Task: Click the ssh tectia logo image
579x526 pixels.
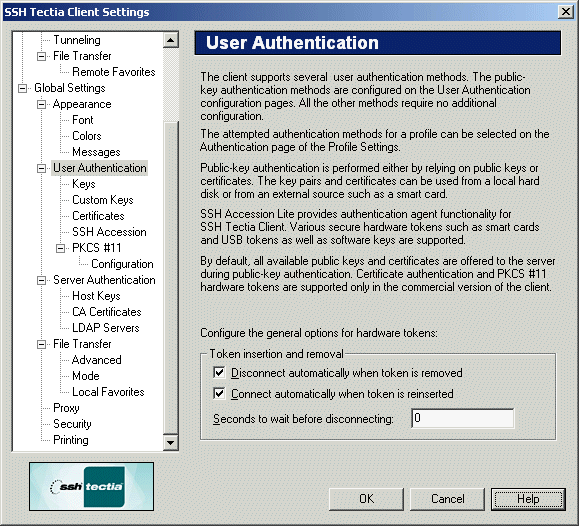Action: pyautogui.click(x=92, y=486)
